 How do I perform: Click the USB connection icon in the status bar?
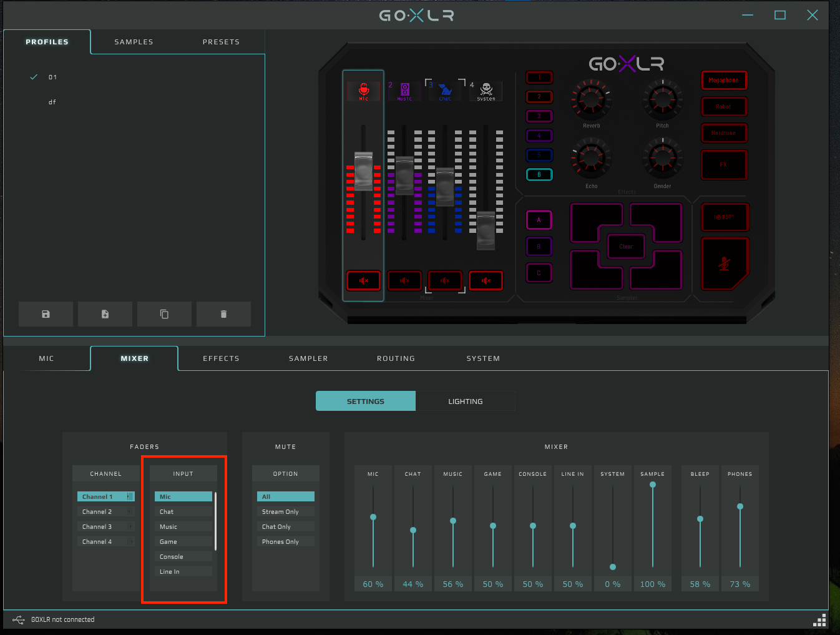coord(19,620)
